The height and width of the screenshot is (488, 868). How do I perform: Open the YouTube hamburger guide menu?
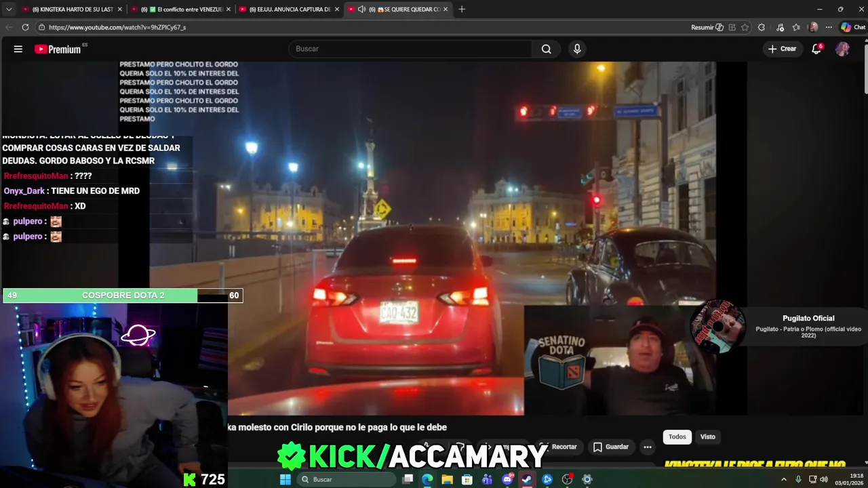18,49
